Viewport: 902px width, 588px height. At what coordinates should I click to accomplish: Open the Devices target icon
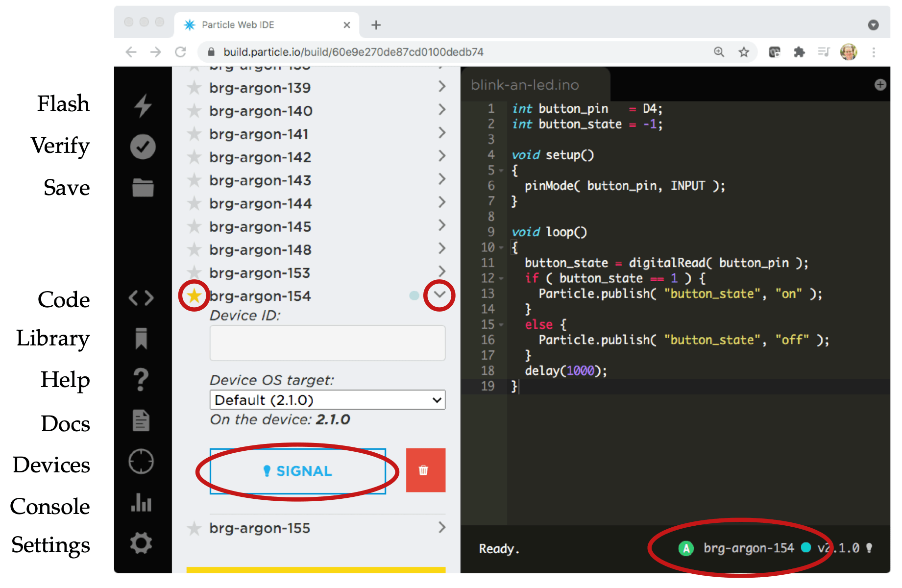(141, 461)
